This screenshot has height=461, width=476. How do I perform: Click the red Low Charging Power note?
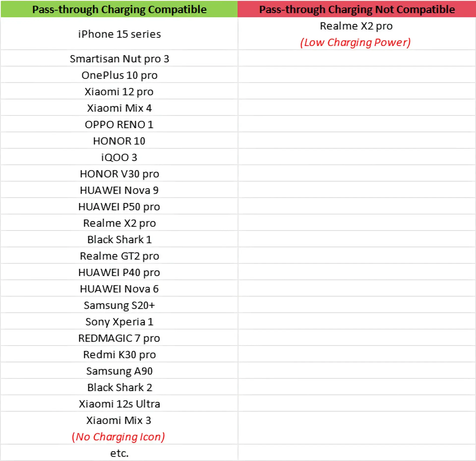355,42
